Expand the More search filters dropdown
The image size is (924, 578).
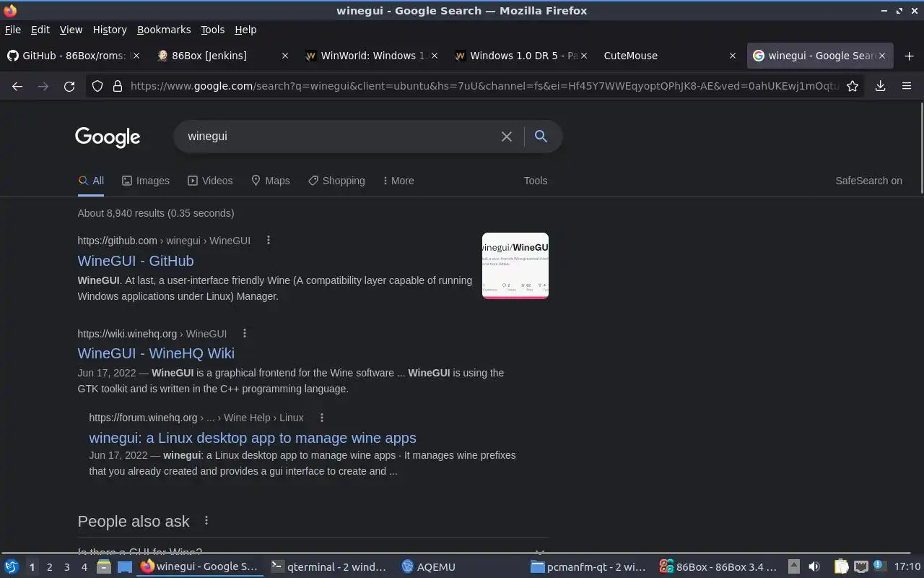[398, 181]
